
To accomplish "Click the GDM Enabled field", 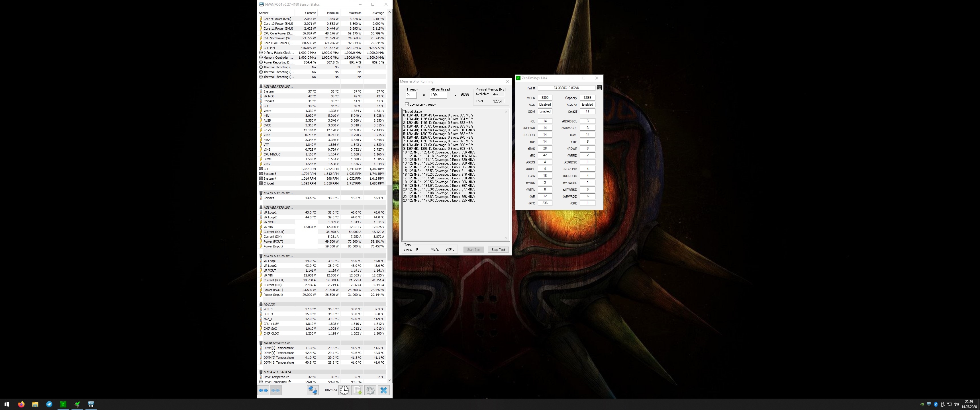I will point(545,111).
